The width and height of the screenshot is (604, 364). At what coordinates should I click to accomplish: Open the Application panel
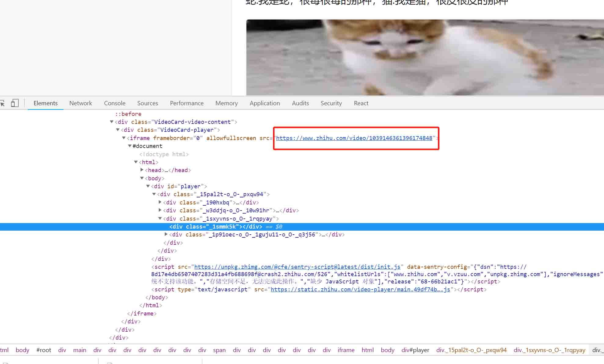tap(264, 103)
